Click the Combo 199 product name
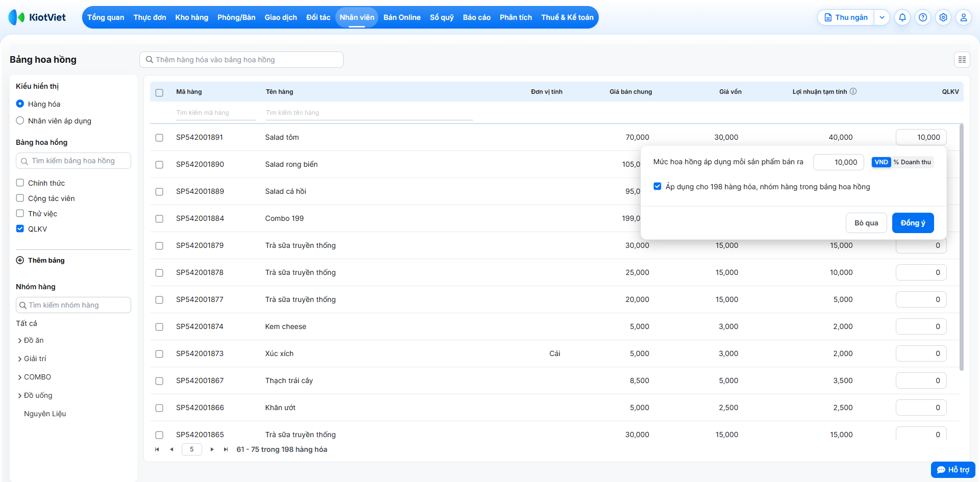 [284, 218]
